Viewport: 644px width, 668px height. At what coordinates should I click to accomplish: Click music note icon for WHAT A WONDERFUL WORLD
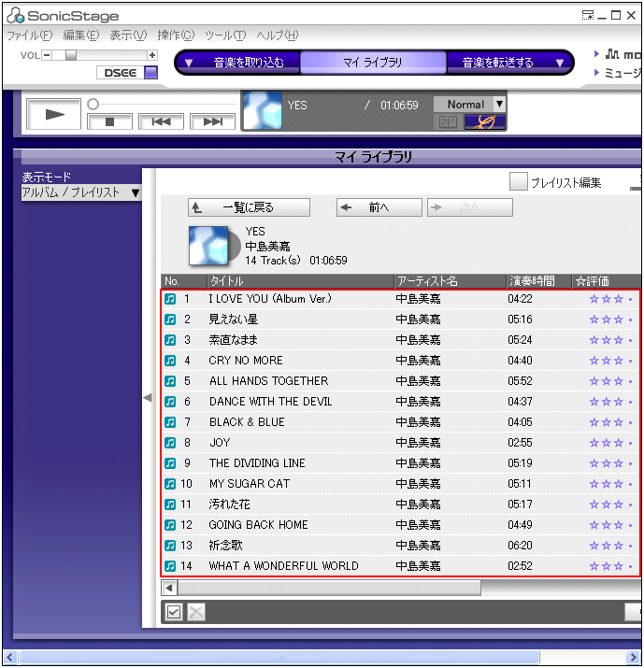tap(170, 566)
